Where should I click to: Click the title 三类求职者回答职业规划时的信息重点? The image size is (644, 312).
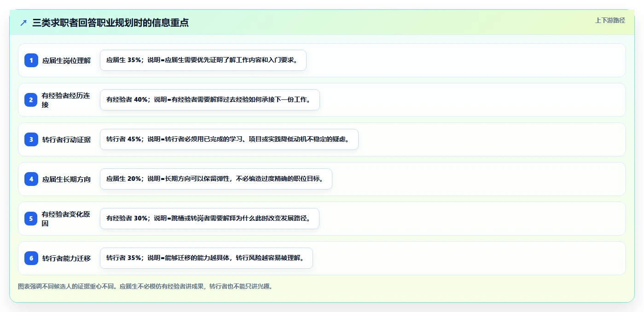point(110,23)
